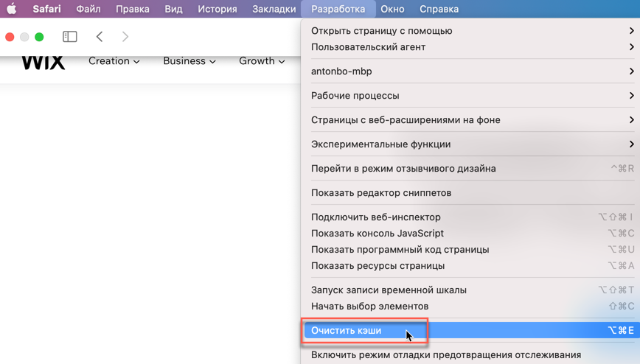
Task: Open the Окно menu
Action: pos(393,9)
